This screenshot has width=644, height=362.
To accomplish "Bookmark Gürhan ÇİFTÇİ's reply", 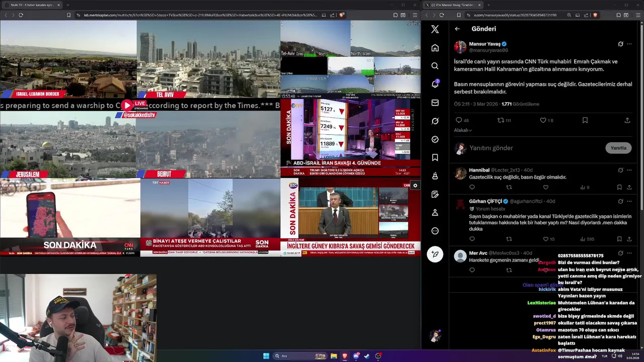I will coord(619,239).
